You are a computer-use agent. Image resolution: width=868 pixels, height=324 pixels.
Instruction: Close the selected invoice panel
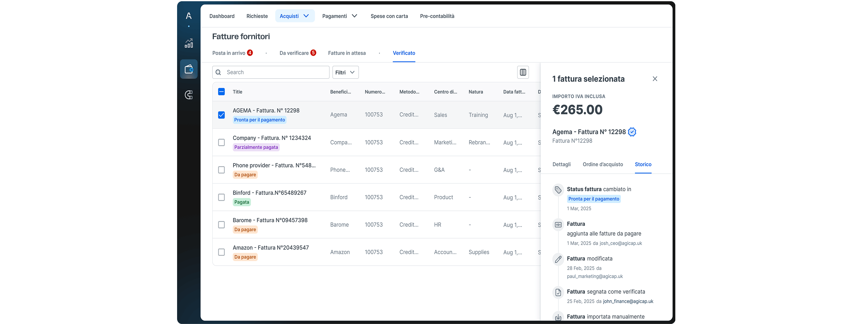[655, 79]
